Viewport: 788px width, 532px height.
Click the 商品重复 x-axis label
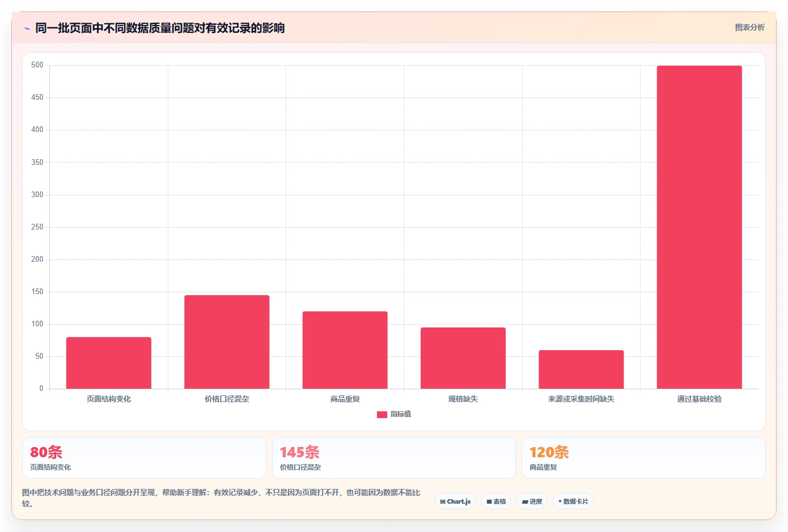pos(345,399)
